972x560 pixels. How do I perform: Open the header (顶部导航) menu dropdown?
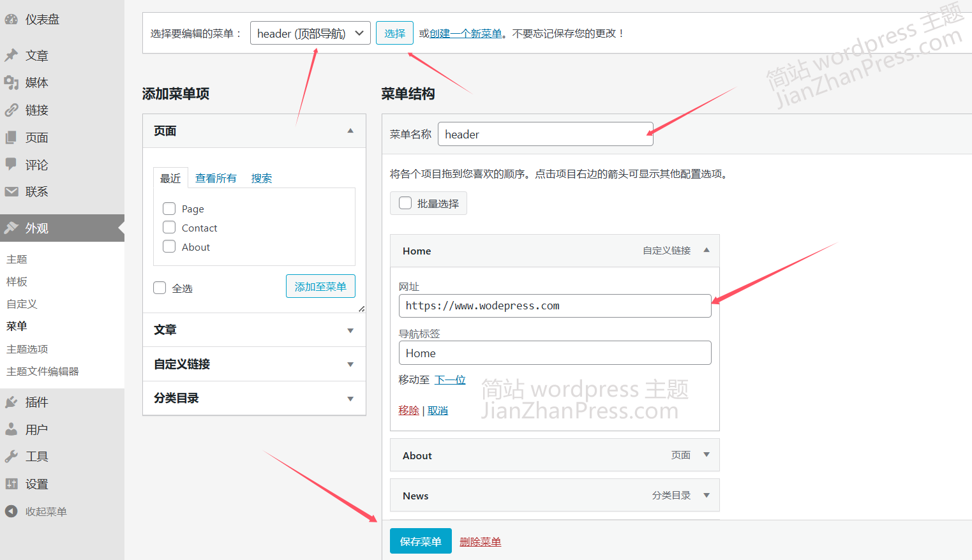click(310, 33)
